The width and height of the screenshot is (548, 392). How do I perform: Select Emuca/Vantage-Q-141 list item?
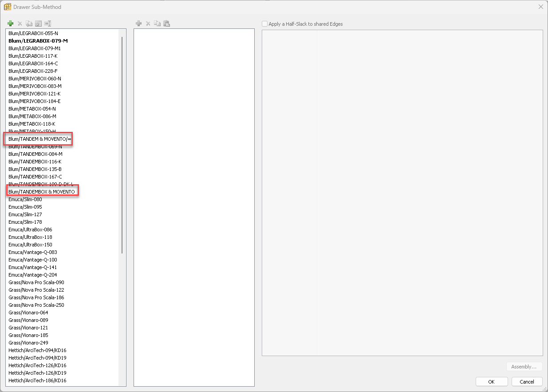[33, 267]
